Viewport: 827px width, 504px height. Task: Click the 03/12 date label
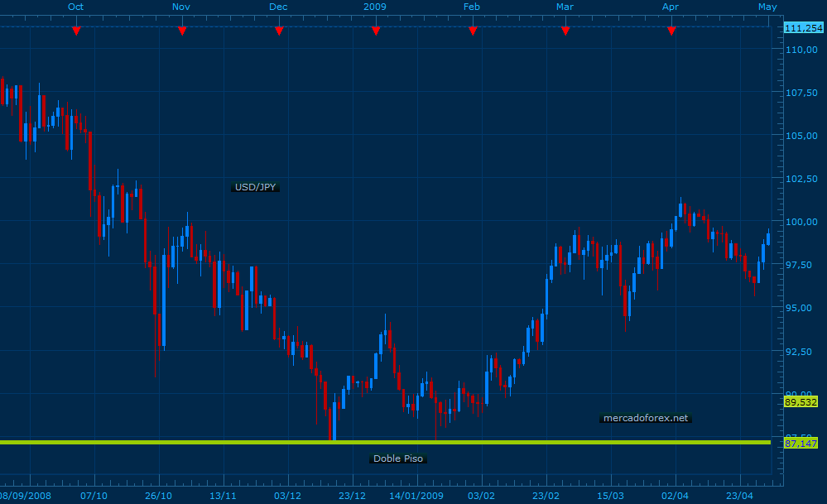(287, 496)
